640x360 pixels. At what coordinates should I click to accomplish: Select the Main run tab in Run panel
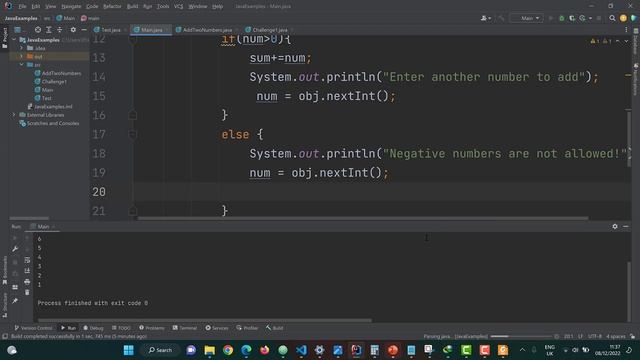click(x=42, y=227)
